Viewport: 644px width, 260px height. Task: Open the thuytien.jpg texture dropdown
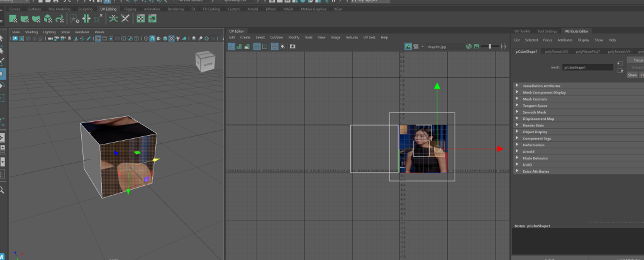pos(440,46)
